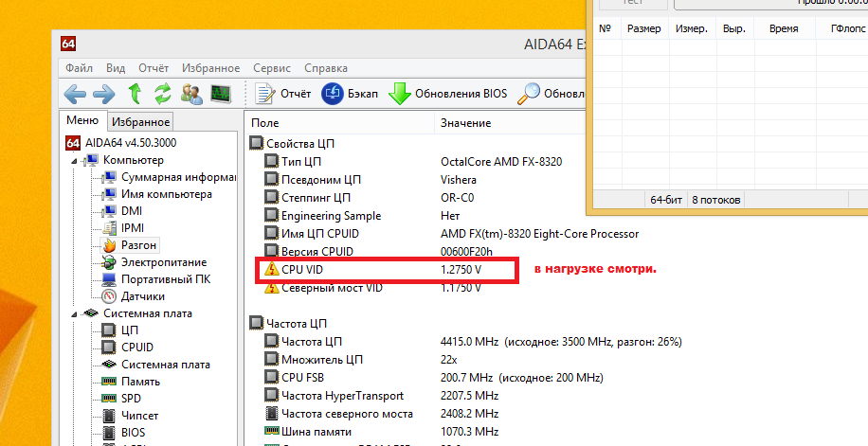Click the Поле column header

point(265,123)
